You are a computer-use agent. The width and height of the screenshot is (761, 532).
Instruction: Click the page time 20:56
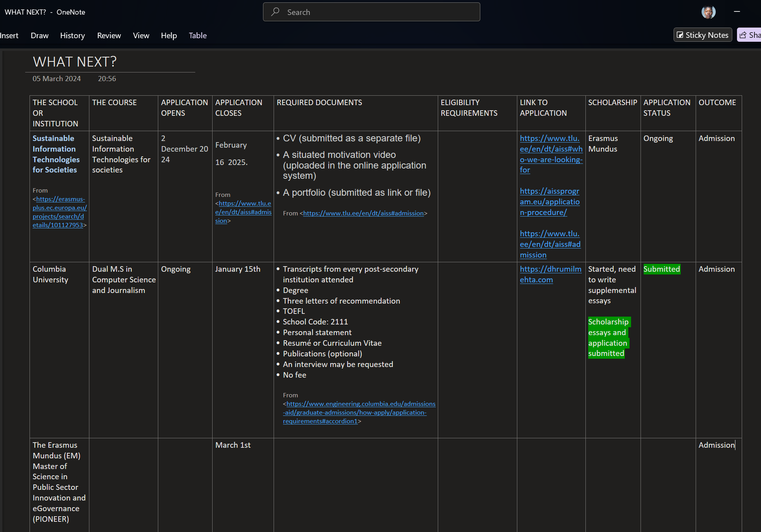[107, 79]
